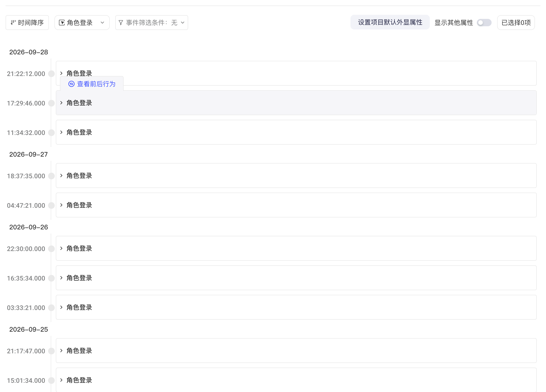
Task: Expand the 16:35:34.000 角色登录 event
Action: point(61,278)
